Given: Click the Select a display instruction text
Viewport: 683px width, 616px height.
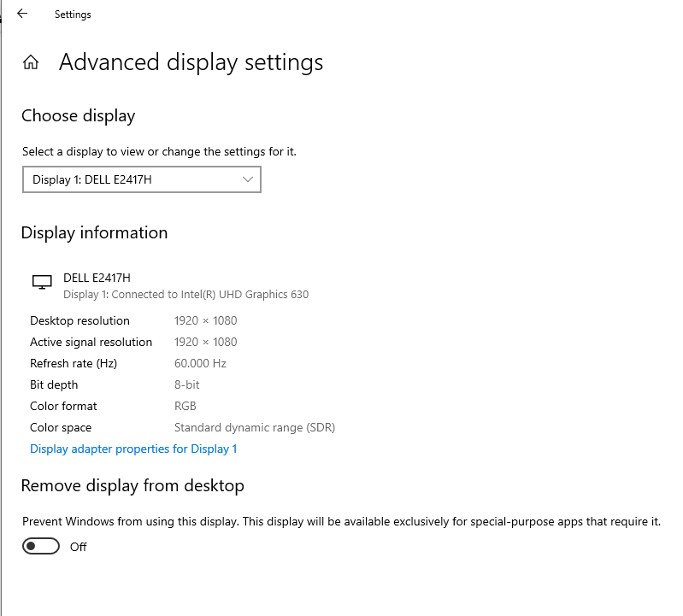Looking at the screenshot, I should tap(159, 151).
